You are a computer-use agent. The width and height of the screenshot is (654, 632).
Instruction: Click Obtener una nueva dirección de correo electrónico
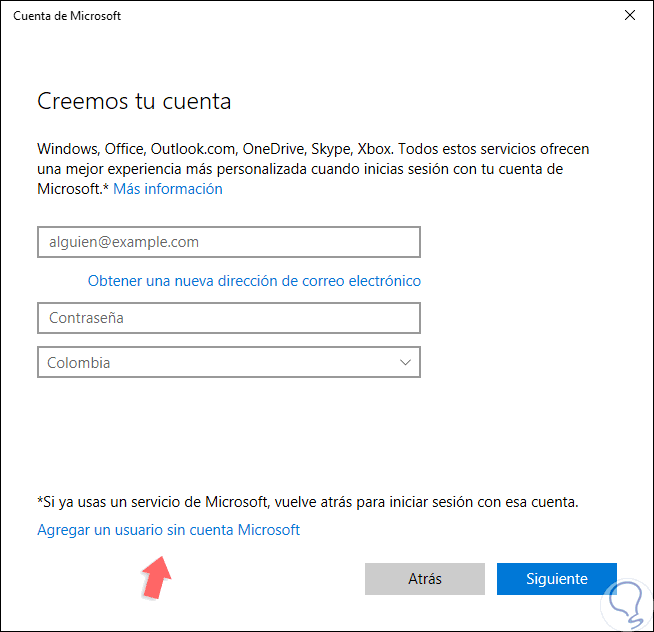254,281
